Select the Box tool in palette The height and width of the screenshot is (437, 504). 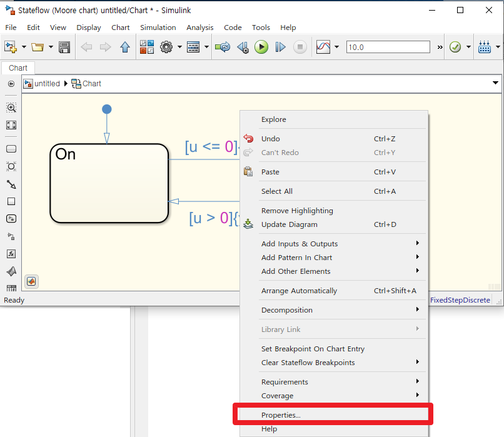click(x=11, y=201)
